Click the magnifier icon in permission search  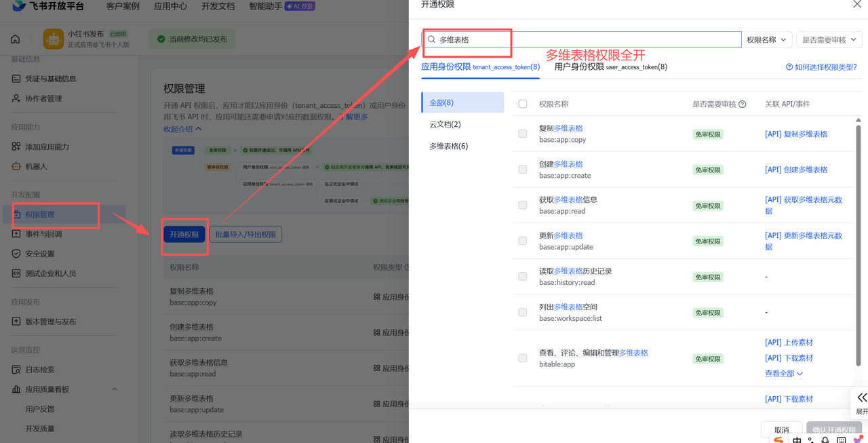coord(431,39)
